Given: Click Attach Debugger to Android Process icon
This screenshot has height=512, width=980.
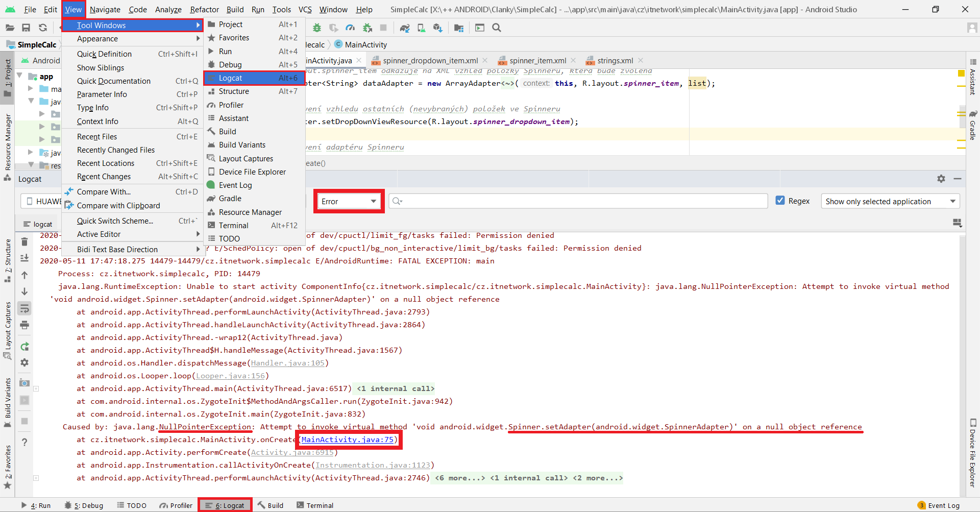Looking at the screenshot, I should (367, 28).
